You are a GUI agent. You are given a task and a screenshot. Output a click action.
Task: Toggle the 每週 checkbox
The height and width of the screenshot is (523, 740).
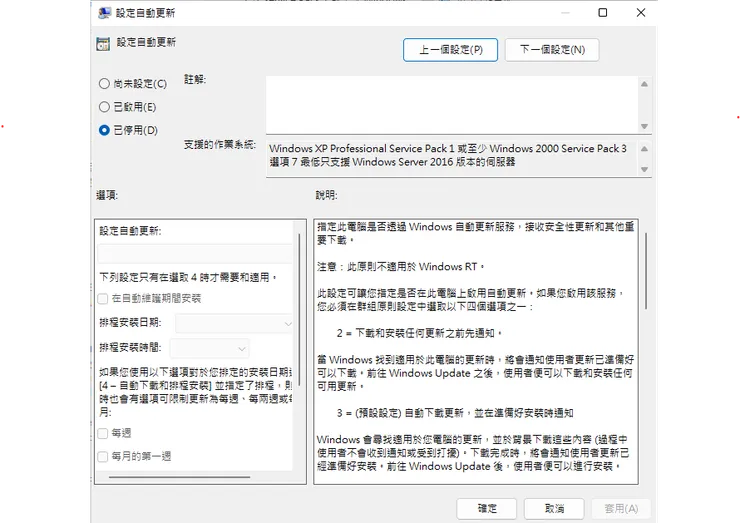point(102,433)
